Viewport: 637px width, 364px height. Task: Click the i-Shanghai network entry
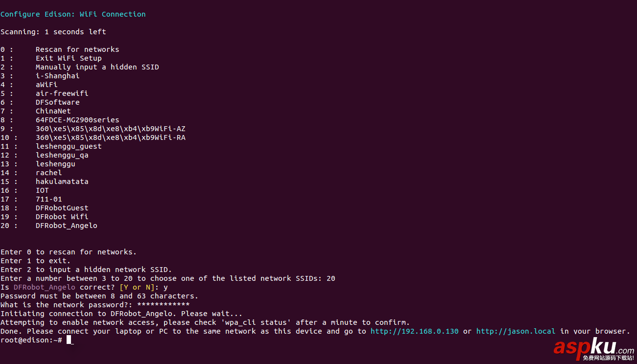pyautogui.click(x=57, y=76)
